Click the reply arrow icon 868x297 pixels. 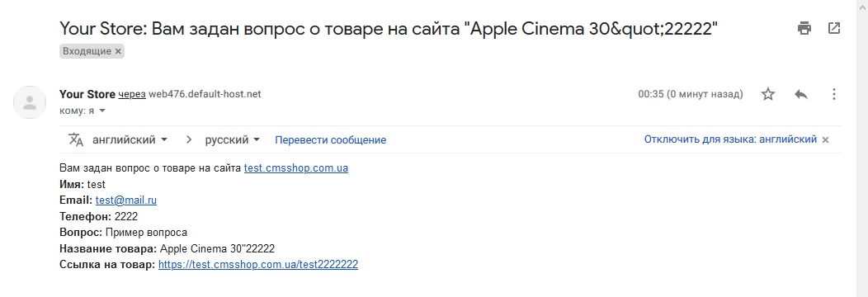(x=801, y=95)
